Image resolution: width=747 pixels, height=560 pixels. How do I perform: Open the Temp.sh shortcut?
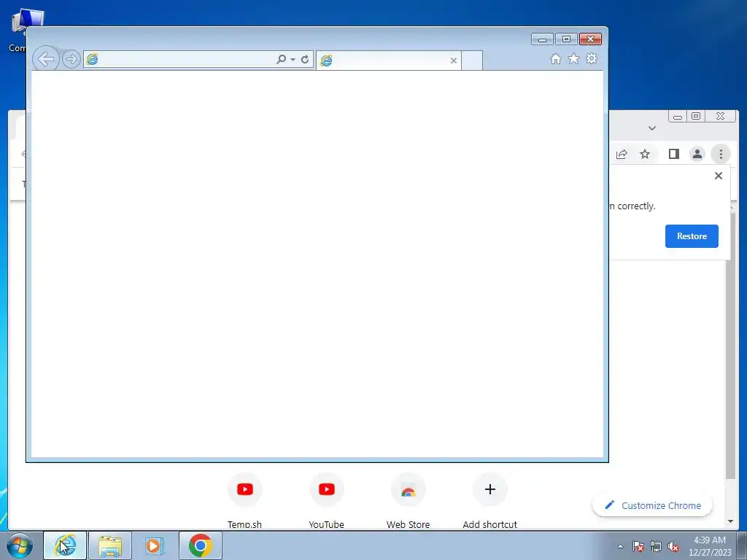[x=245, y=501]
